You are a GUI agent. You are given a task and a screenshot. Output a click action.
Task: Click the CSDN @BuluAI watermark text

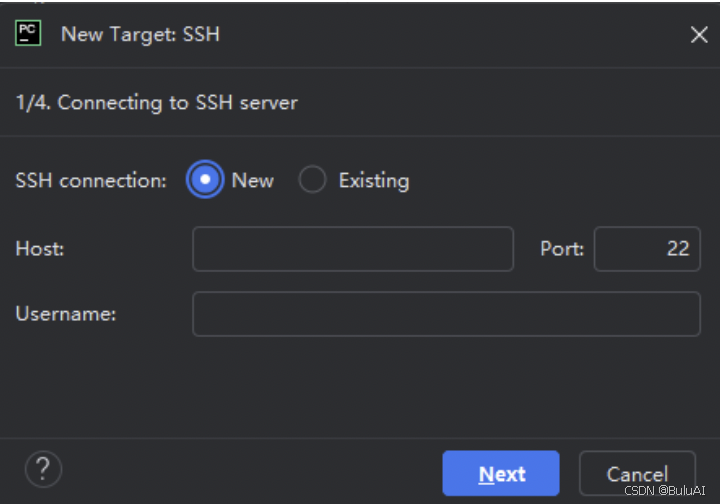click(x=664, y=490)
